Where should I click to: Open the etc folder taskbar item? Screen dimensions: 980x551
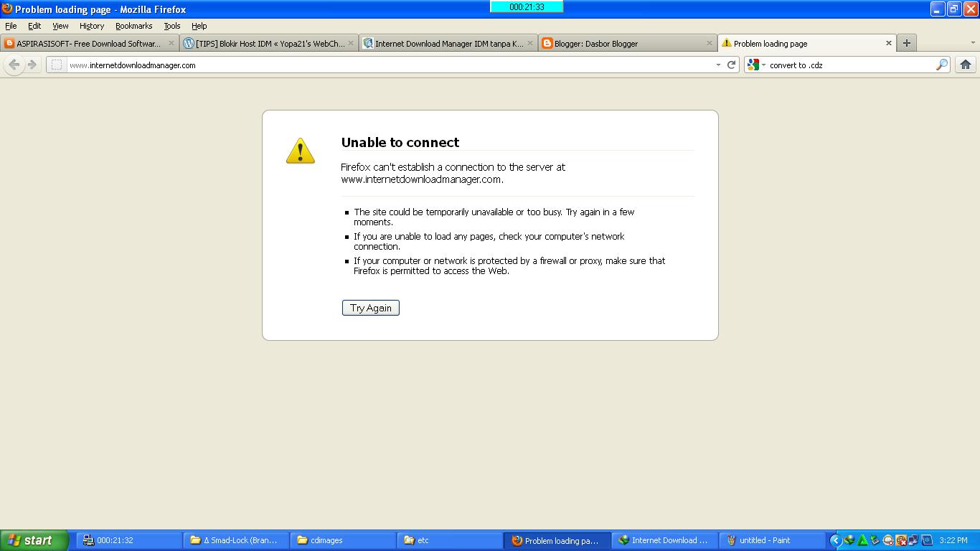coord(450,540)
